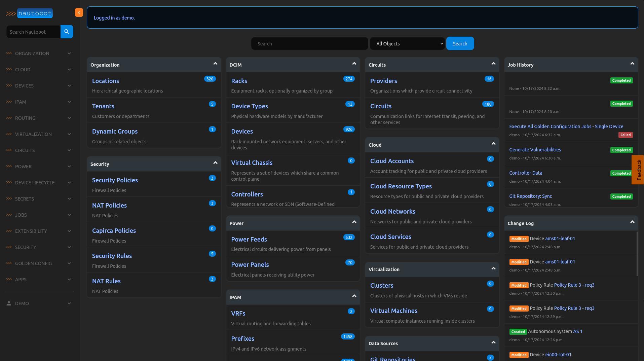Collapse the Cloud panel
Viewport: 644px width, 361px height.
click(493, 144)
